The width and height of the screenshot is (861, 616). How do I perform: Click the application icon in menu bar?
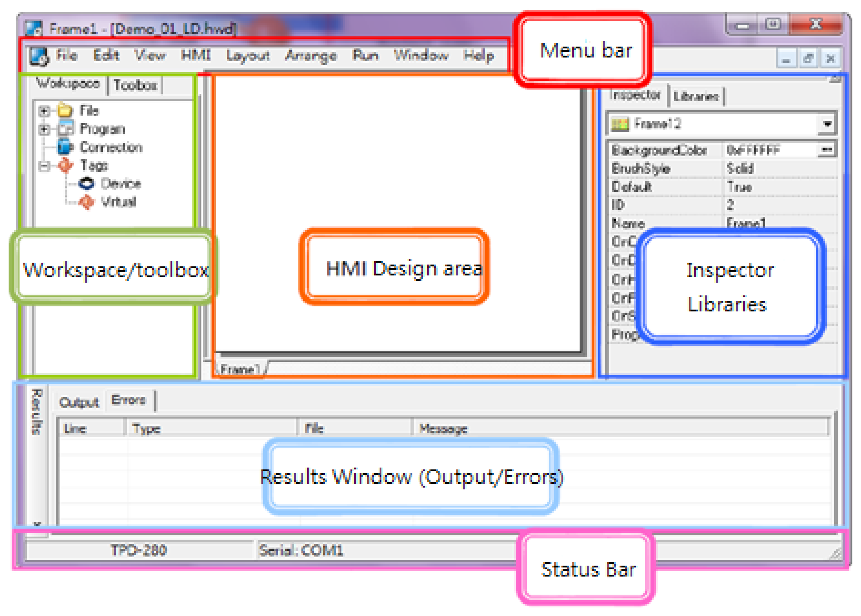39,56
